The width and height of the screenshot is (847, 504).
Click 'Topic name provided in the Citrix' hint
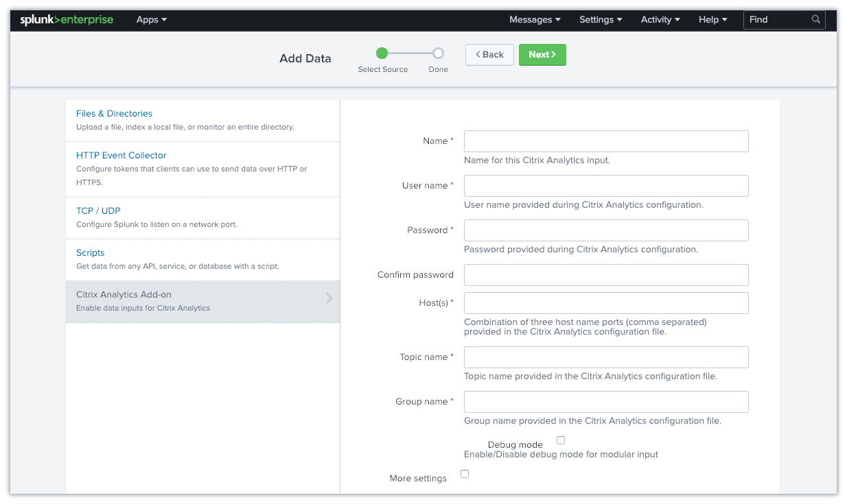(590, 376)
